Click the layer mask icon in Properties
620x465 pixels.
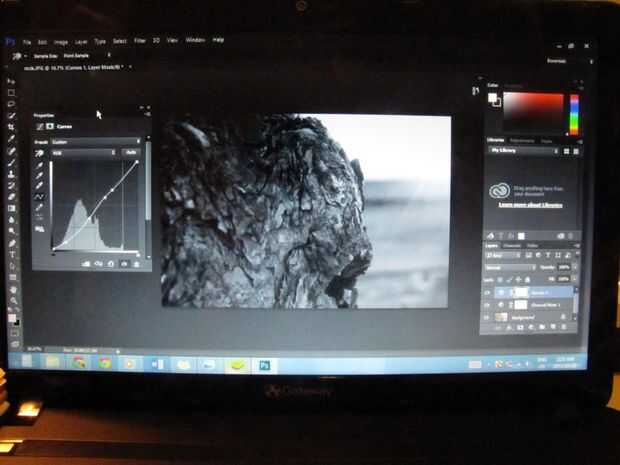click(x=50, y=126)
